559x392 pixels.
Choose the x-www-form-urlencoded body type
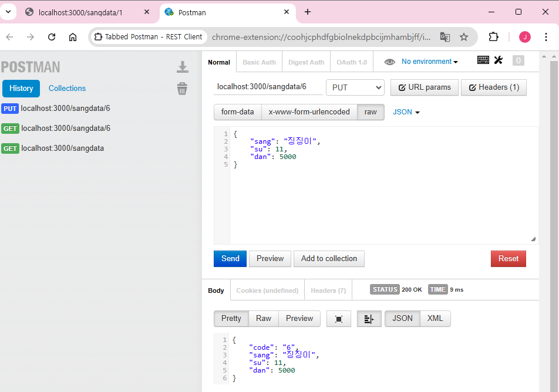point(309,112)
